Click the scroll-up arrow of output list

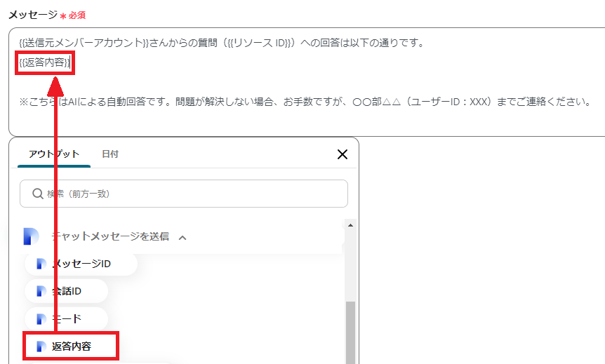point(350,225)
